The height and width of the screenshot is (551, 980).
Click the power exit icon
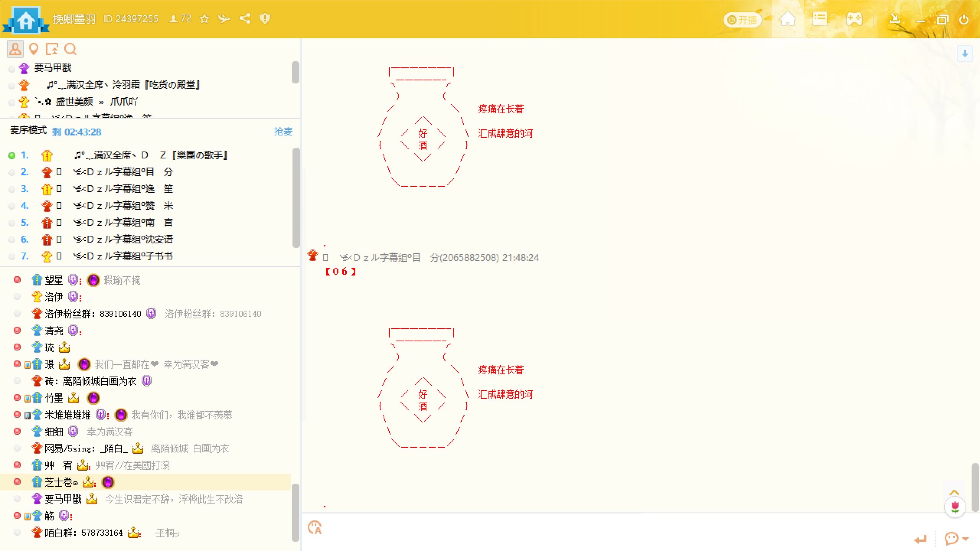coord(964,20)
